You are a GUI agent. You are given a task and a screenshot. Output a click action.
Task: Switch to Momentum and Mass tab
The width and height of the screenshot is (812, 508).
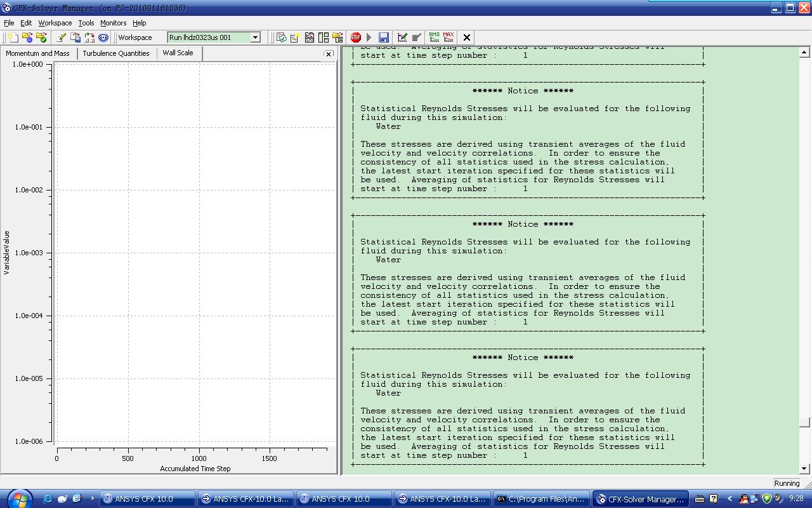[37, 53]
